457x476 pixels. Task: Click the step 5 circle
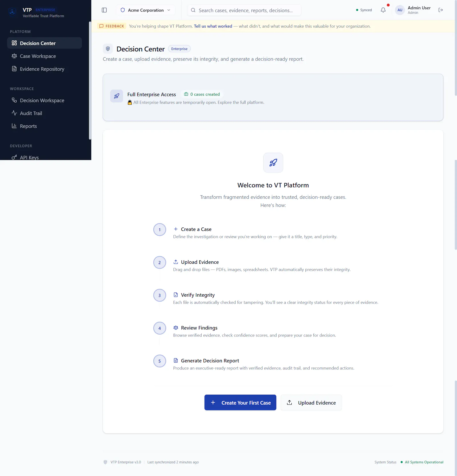(160, 361)
